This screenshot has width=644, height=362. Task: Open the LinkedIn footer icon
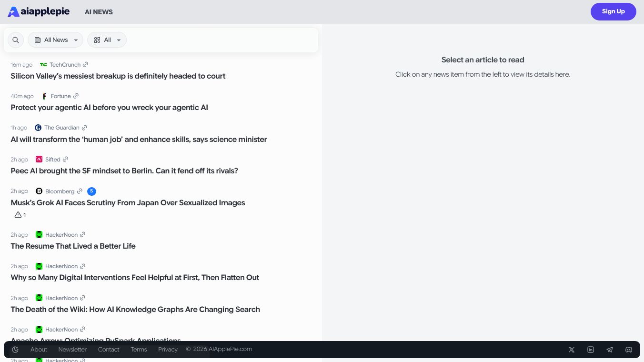591,350
